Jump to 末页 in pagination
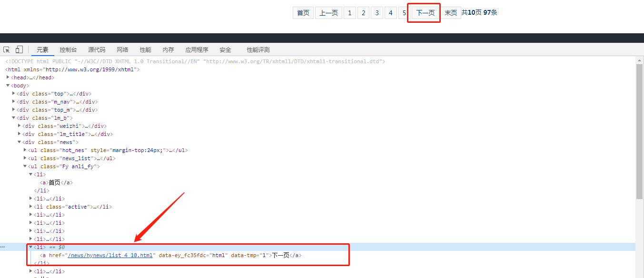 click(x=451, y=13)
